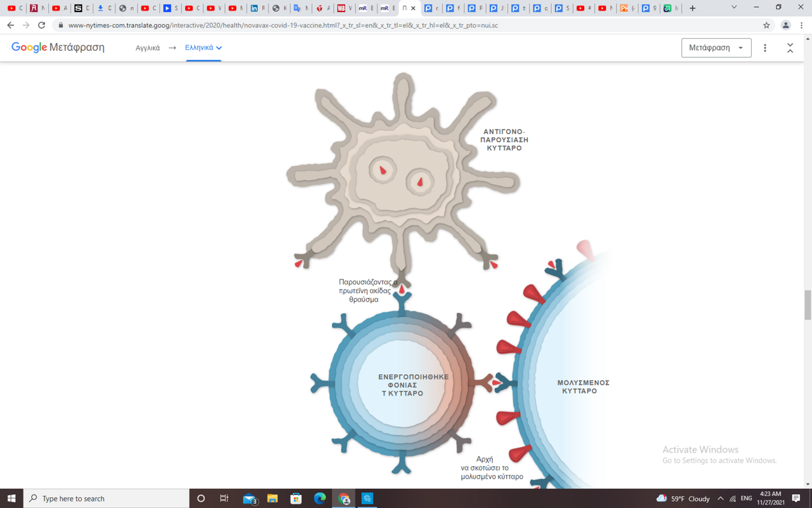Screen dimensions: 812x508
Task: Select Αγγλικά source language
Action: [148, 48]
